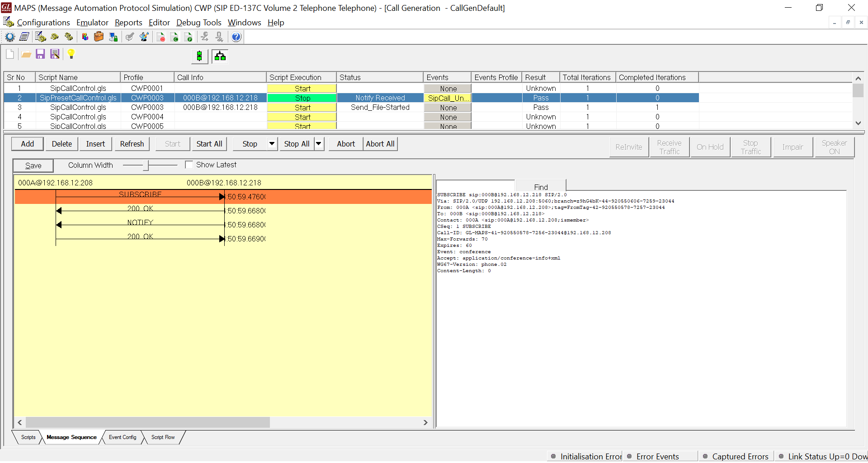Click the Abort All button

pos(380,144)
